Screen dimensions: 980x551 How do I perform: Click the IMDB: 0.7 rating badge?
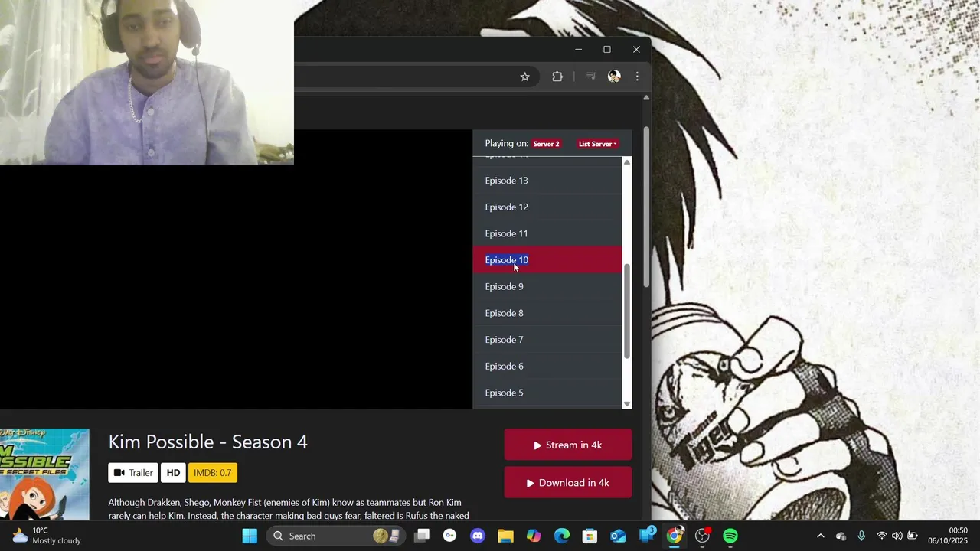(x=213, y=473)
